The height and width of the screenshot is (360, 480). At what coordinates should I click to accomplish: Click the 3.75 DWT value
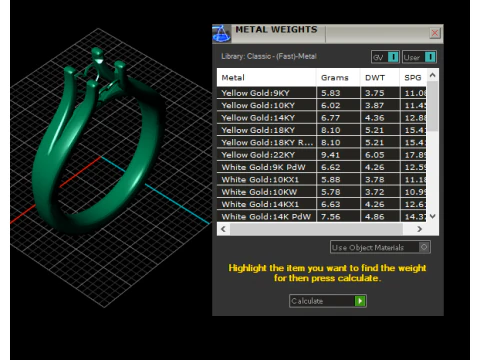[375, 93]
